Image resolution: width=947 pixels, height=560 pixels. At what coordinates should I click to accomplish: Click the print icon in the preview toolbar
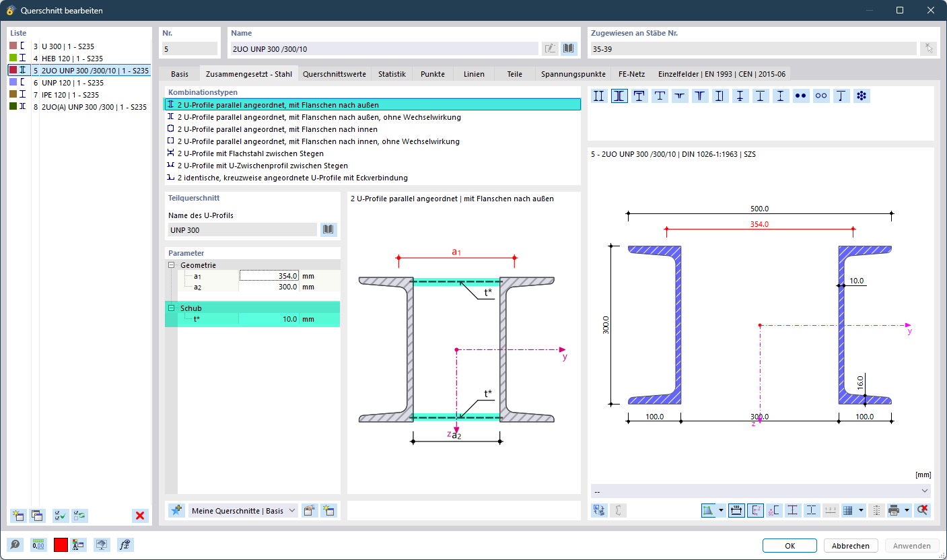(894, 510)
